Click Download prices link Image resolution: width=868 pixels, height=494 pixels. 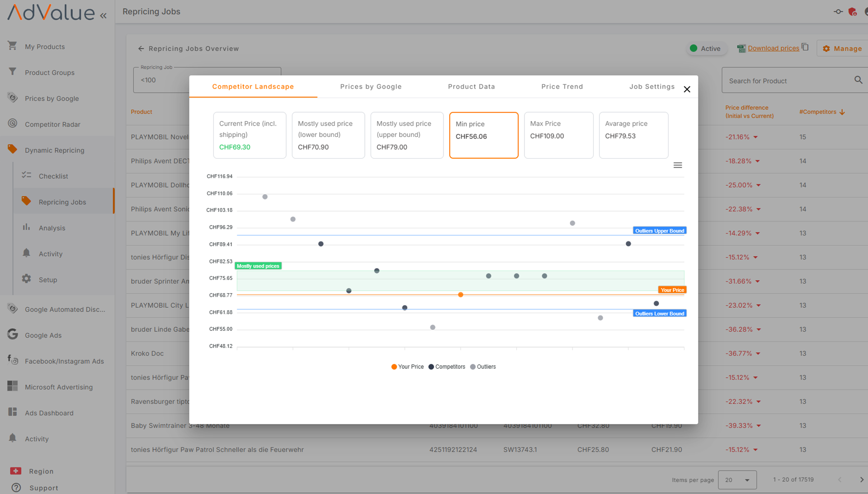point(773,48)
